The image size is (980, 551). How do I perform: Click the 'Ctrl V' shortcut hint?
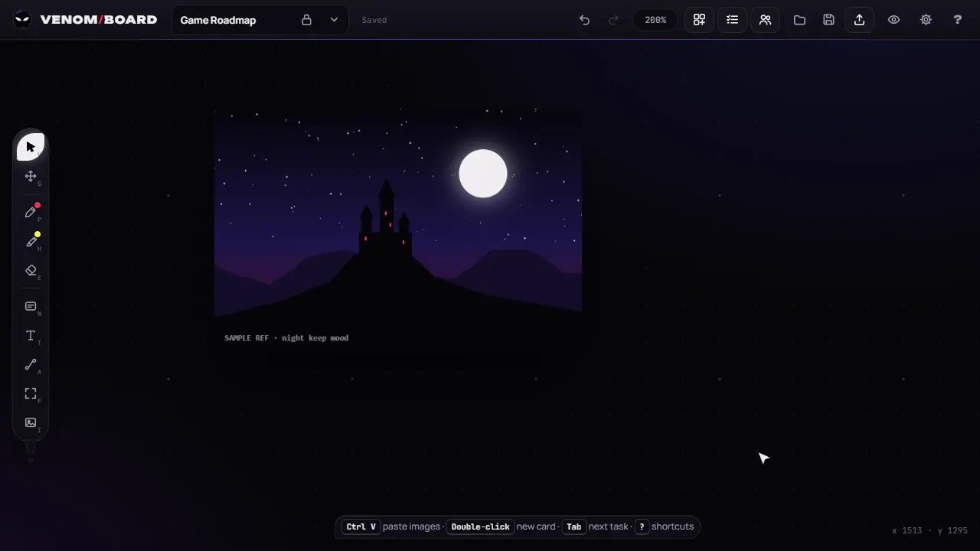[x=361, y=527]
